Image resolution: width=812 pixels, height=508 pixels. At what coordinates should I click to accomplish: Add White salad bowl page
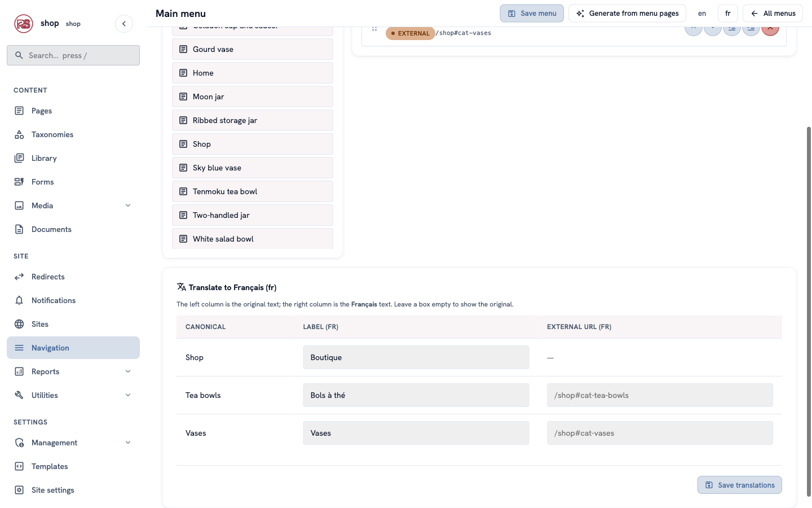[253, 239]
